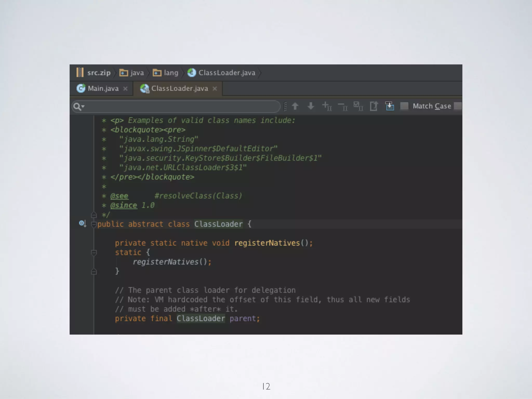Add selection for next occurrence icon
The image size is (532, 399).
tap(327, 106)
